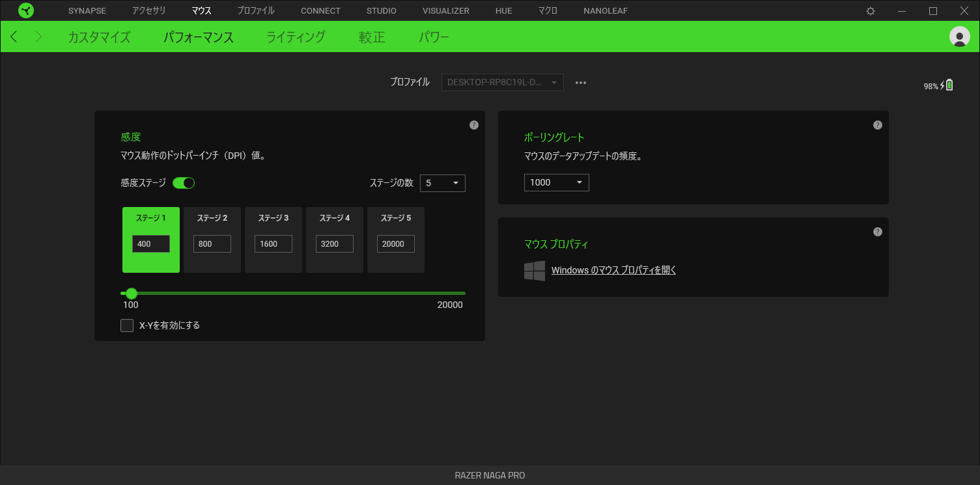Click the RAZER NAGA PRO device label
The image size is (980, 485).
[490, 475]
